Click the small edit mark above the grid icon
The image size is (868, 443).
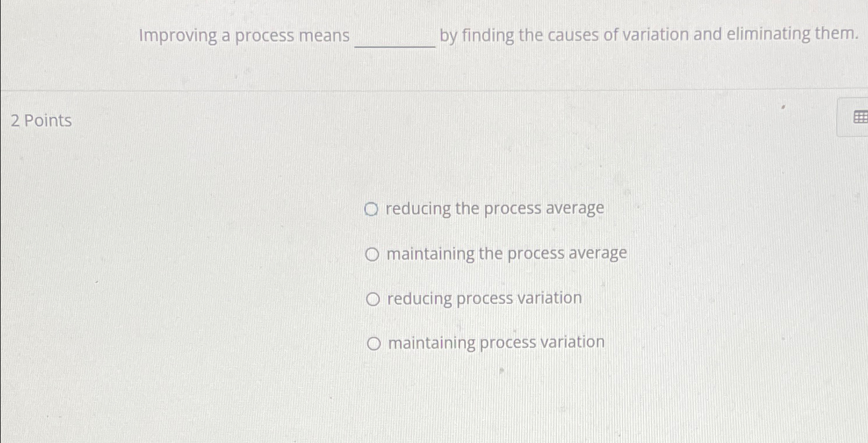point(783,107)
